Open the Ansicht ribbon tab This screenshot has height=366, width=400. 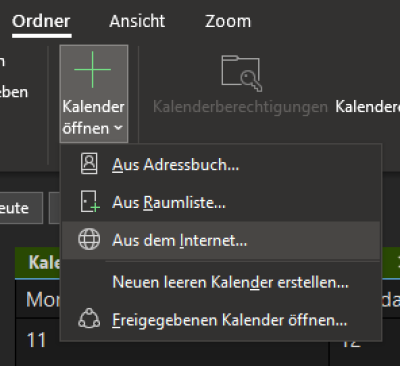137,21
